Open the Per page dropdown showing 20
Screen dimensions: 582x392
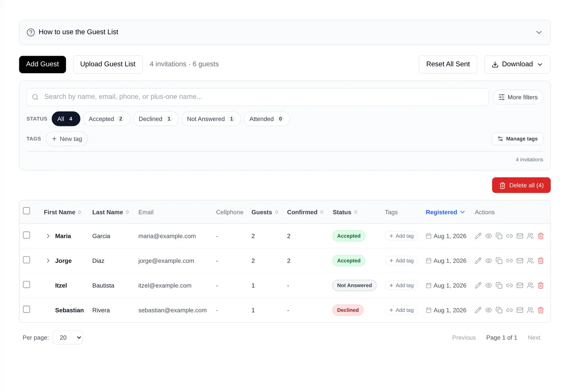click(68, 337)
